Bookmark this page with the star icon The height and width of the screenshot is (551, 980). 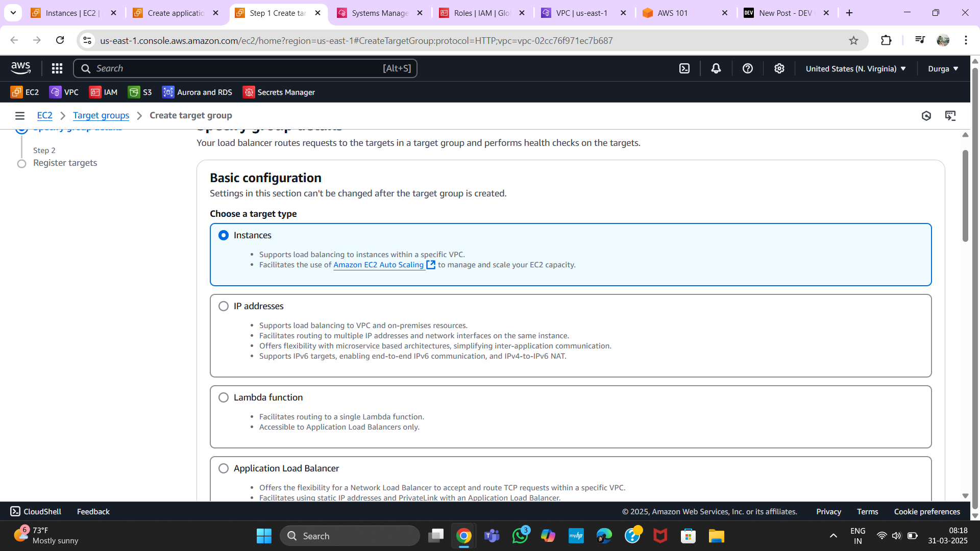[854, 40]
